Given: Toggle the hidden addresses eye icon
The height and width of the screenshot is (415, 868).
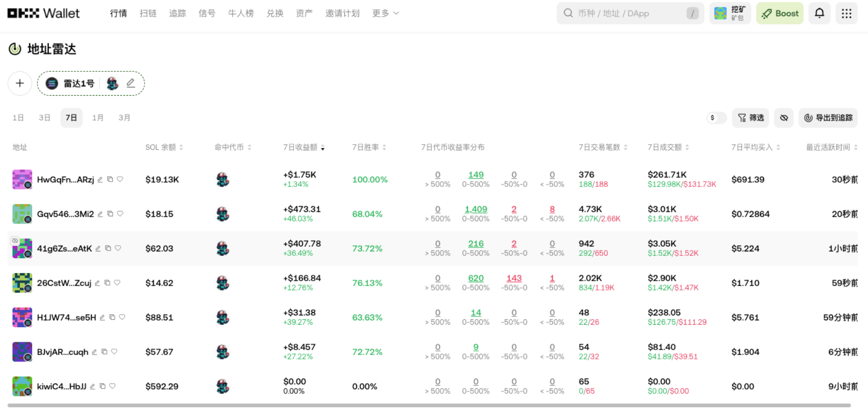Looking at the screenshot, I should (x=783, y=118).
